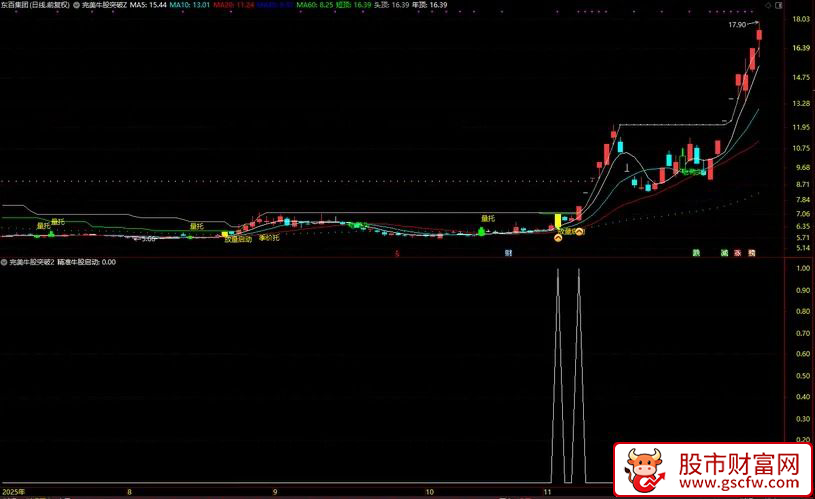Click the month 8 label on time axis
The width and height of the screenshot is (815, 499).
[x=129, y=492]
